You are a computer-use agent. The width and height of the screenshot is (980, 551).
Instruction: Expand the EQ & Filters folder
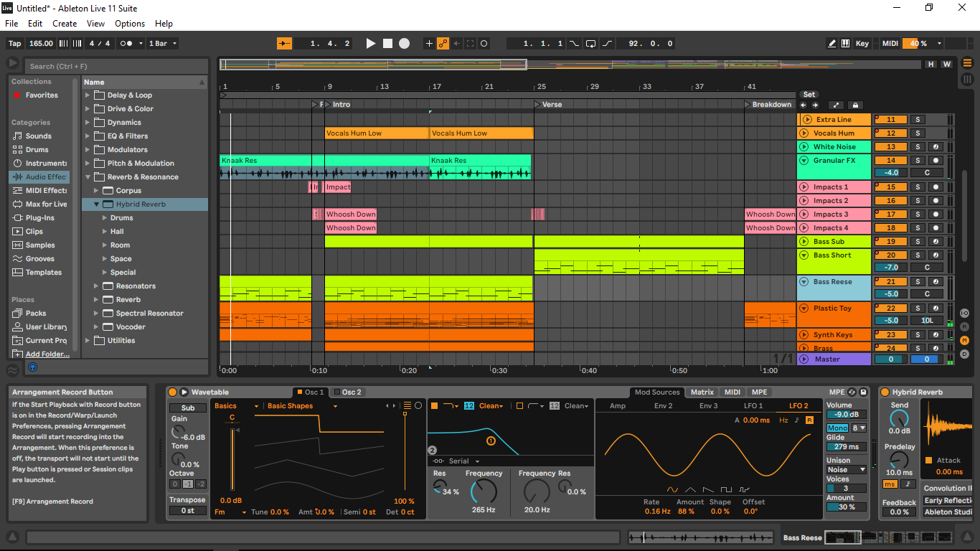pyautogui.click(x=88, y=136)
